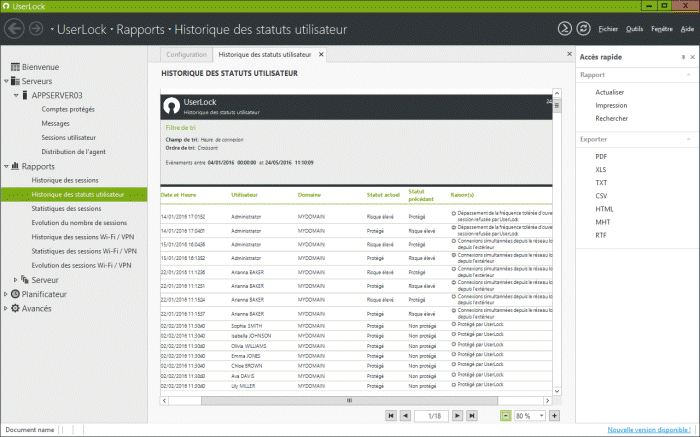Open Historique des sessions report
The image size is (700, 437).
[x=65, y=180]
